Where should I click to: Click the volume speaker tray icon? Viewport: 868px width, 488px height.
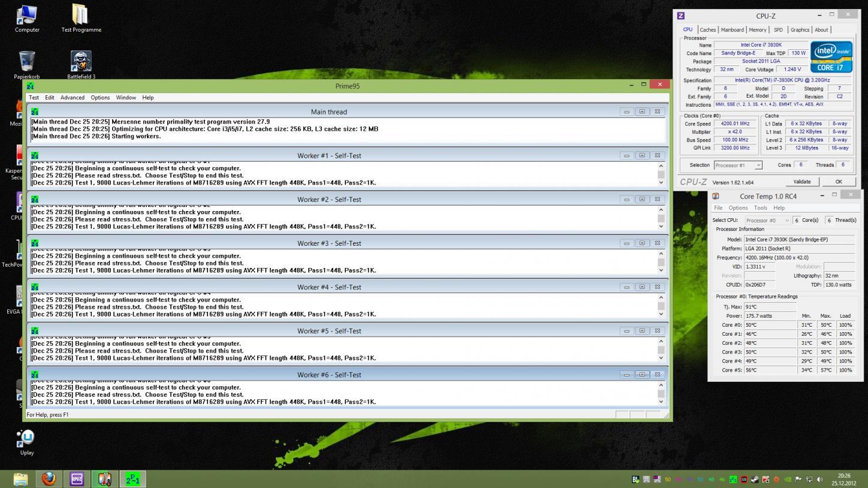pos(819,480)
